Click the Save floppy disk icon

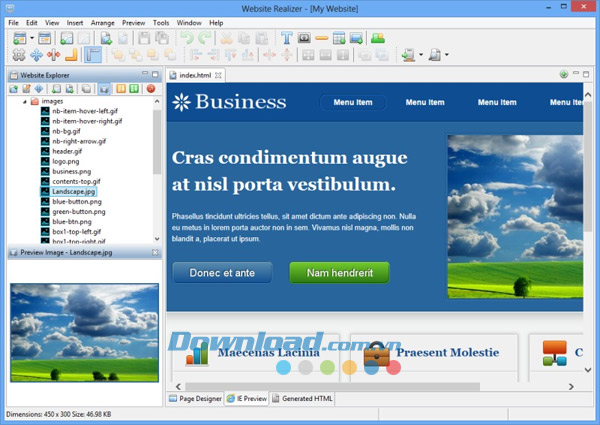coord(144,38)
